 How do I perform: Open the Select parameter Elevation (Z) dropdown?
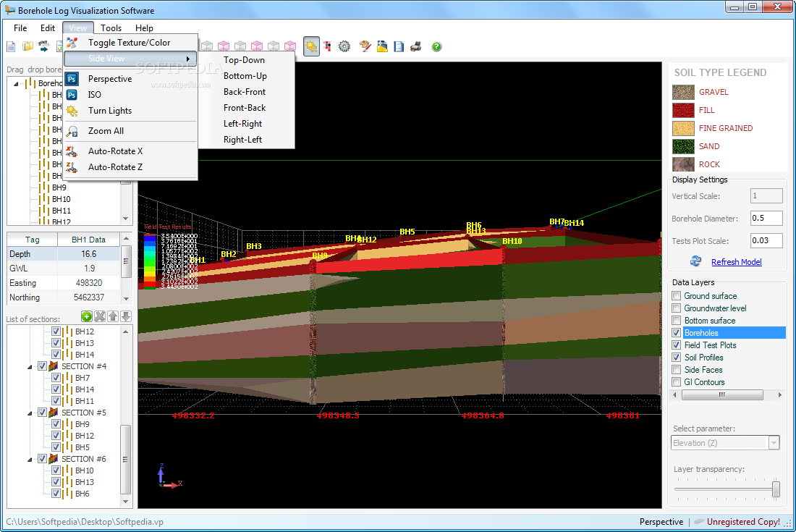coord(774,443)
